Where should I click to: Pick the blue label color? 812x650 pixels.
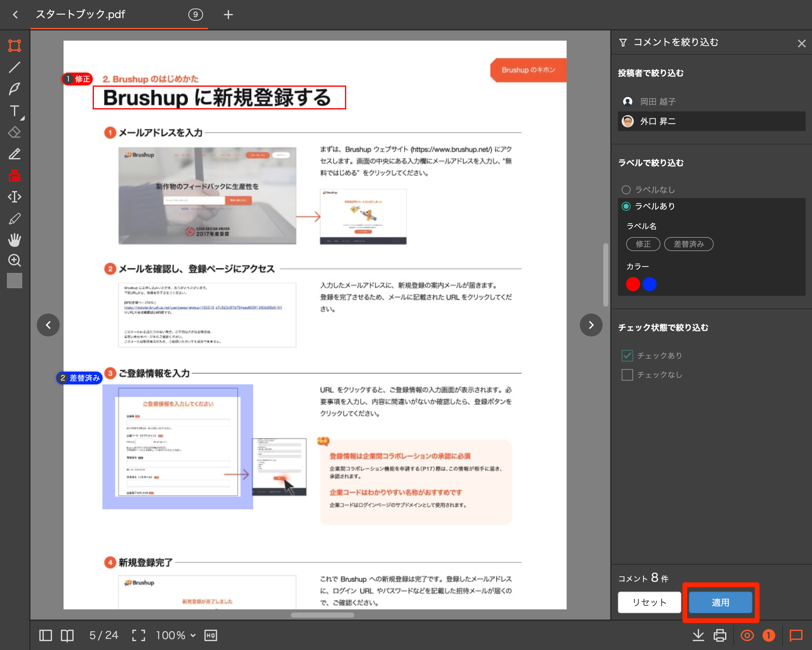[x=650, y=284]
